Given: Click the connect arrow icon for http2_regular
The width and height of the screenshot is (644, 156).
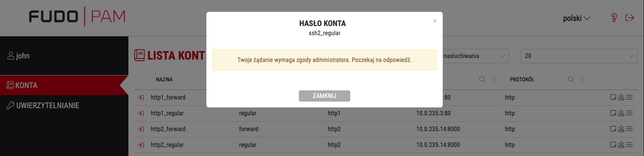Looking at the screenshot, I should (141, 145).
